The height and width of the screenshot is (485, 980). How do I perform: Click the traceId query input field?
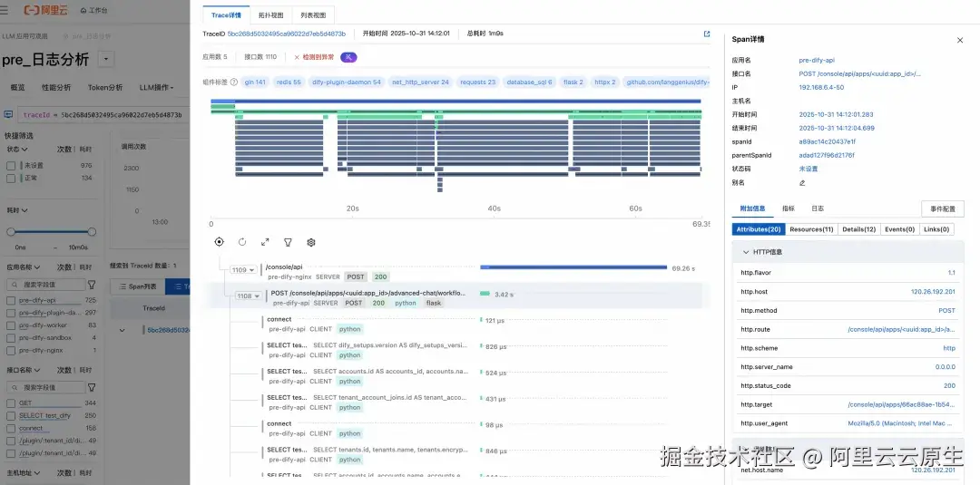(103, 115)
